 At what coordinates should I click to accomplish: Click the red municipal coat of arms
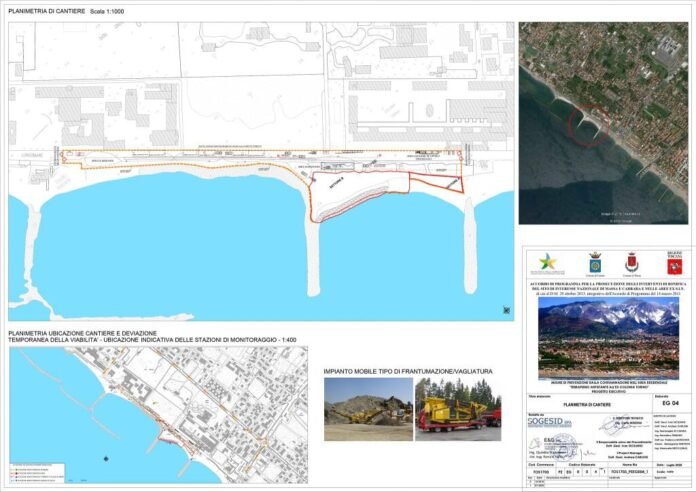(x=632, y=263)
